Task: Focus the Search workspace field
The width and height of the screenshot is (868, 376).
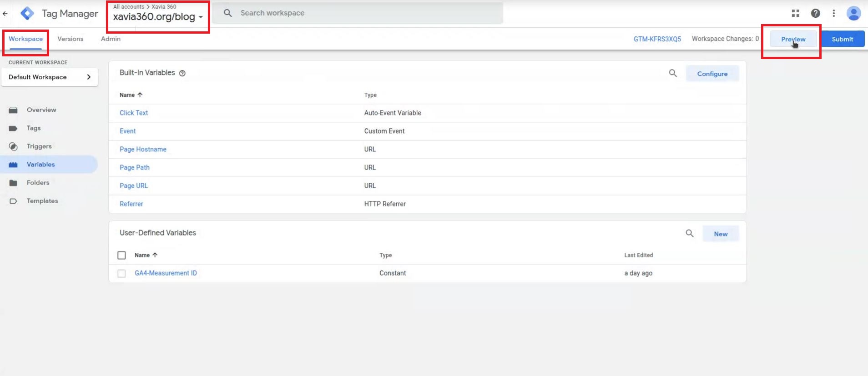Action: point(358,13)
